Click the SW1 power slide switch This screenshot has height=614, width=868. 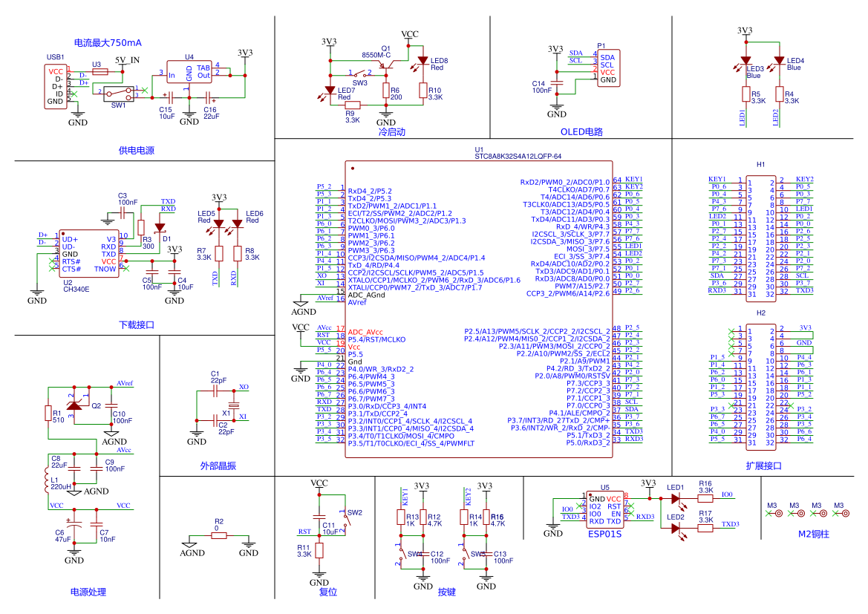pyautogui.click(x=119, y=94)
